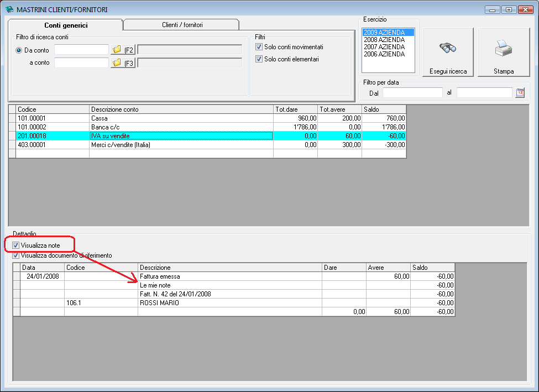Click the application icon in title bar
Screen dimensions: 539x392
coord(9,9)
